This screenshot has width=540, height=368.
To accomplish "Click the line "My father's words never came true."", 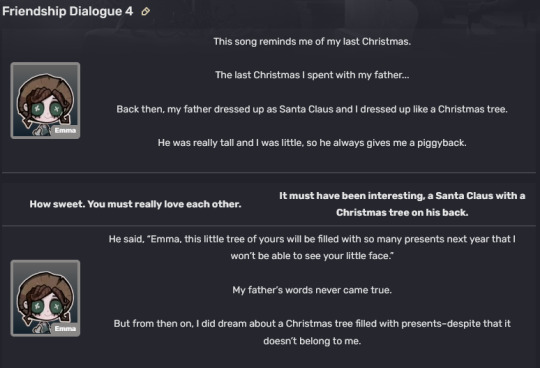I will pyautogui.click(x=312, y=290).
